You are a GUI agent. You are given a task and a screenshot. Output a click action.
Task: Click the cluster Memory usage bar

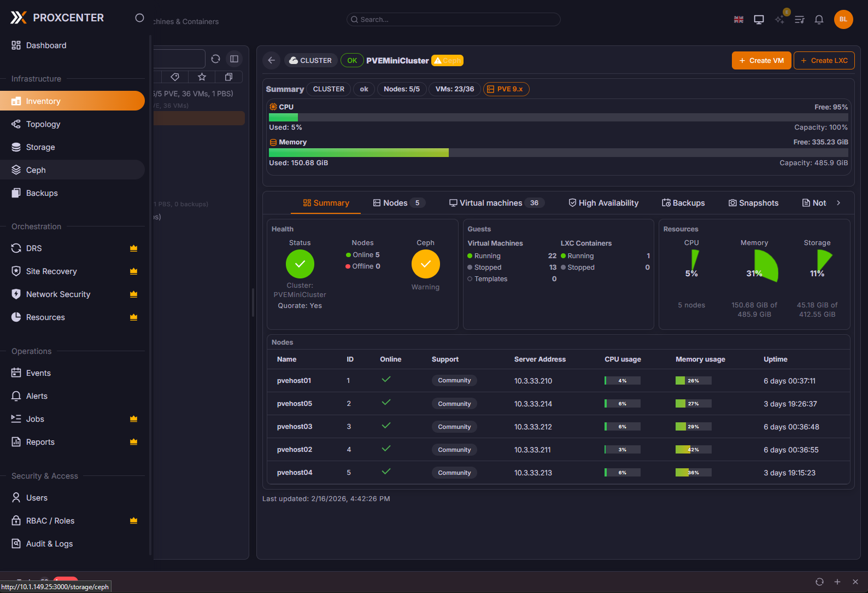click(558, 153)
